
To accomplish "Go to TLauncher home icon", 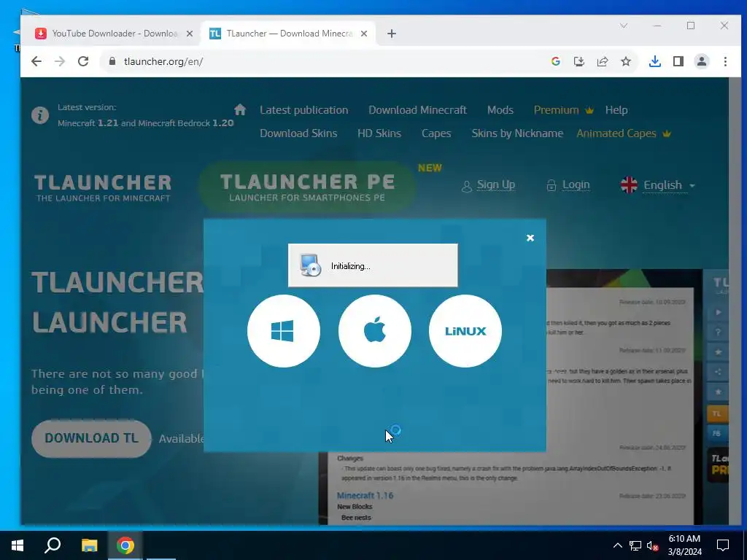I will 240,109.
